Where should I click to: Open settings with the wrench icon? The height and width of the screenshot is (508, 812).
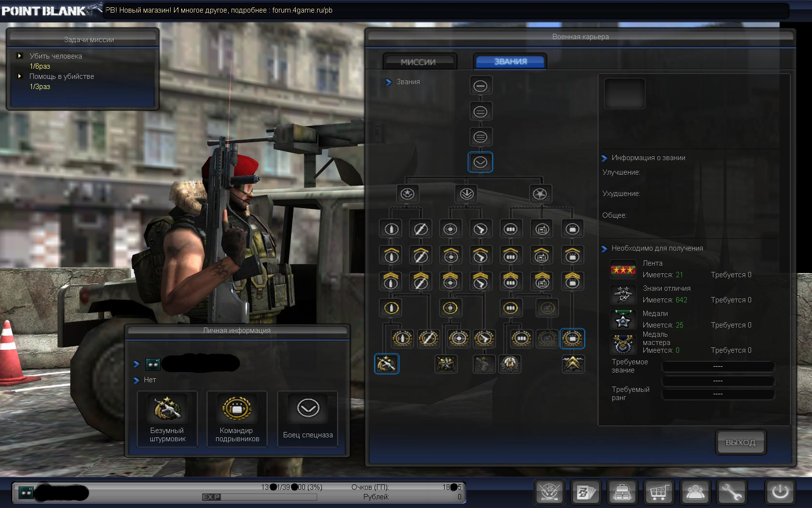(x=731, y=493)
